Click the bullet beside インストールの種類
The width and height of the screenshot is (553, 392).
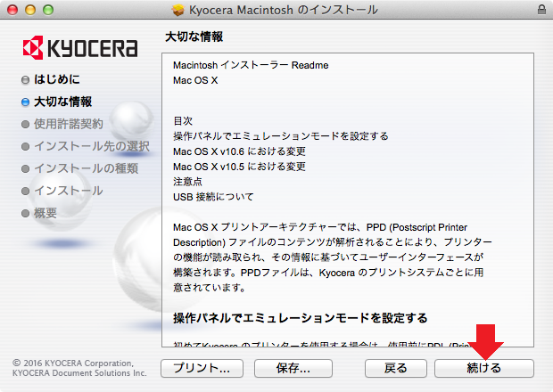(x=25, y=168)
